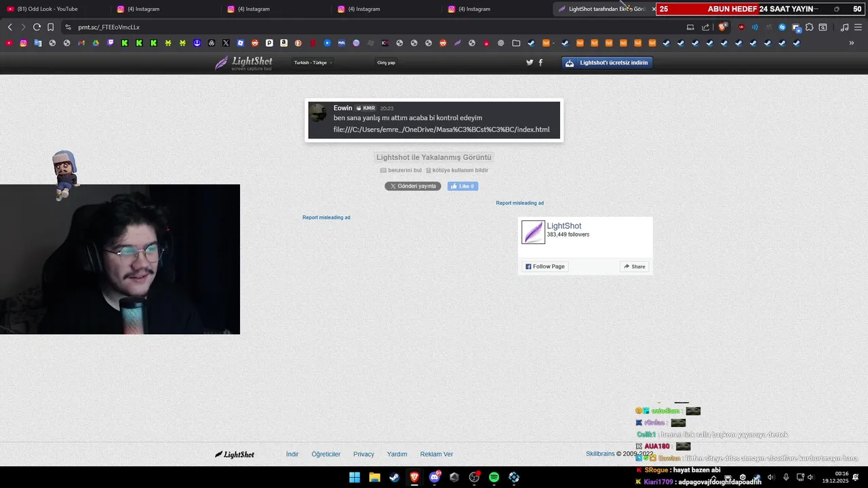Click the Facebook Like 0 button
The image size is (868, 488).
[462, 186]
